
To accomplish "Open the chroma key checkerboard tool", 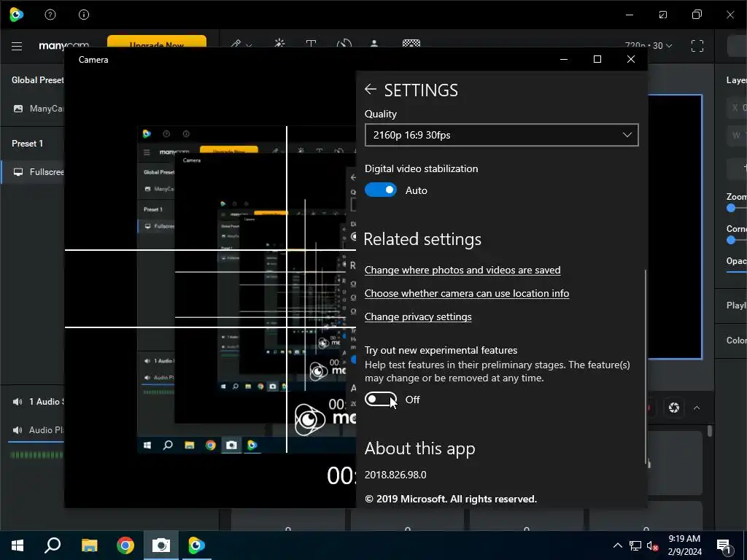I will coord(411,43).
